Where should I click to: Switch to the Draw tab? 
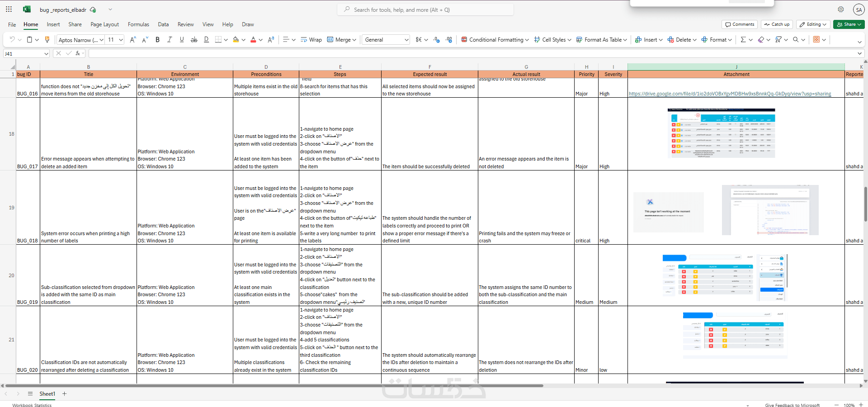[248, 24]
